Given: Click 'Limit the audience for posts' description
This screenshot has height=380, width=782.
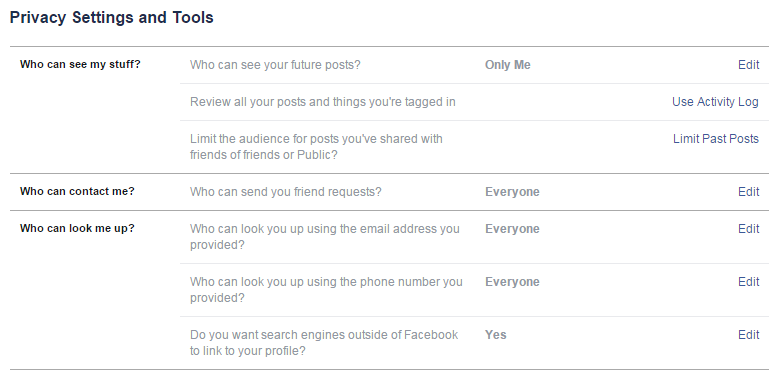Looking at the screenshot, I should click(x=316, y=147).
